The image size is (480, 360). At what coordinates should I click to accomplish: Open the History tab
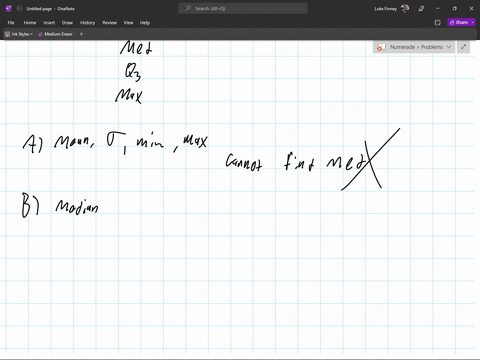tap(87, 23)
